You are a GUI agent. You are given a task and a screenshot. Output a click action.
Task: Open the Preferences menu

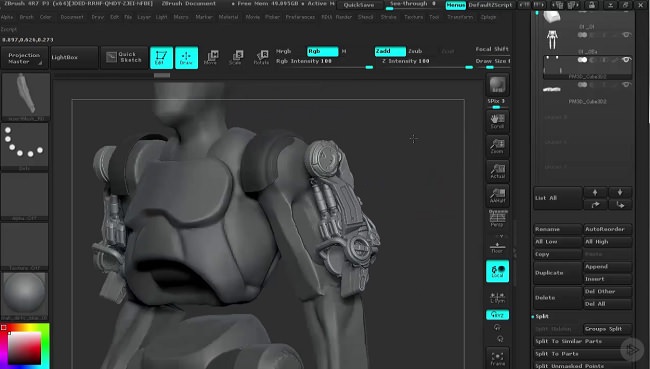pos(301,17)
